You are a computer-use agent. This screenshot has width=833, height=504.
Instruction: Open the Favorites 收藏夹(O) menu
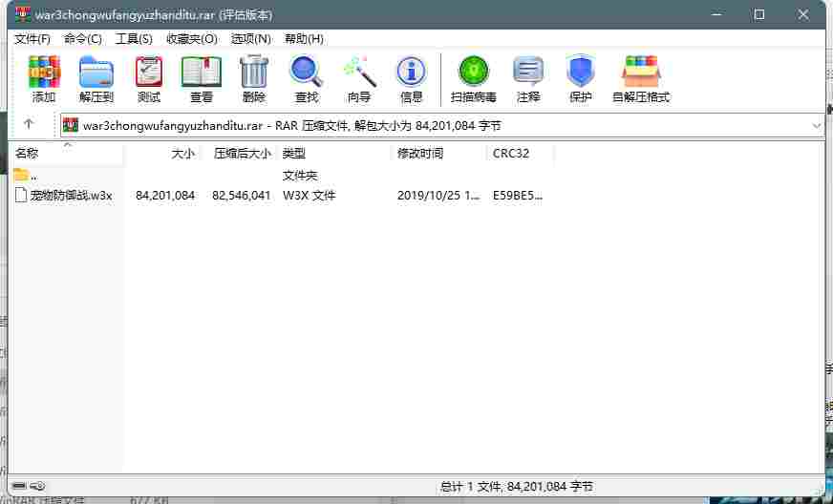tap(192, 39)
